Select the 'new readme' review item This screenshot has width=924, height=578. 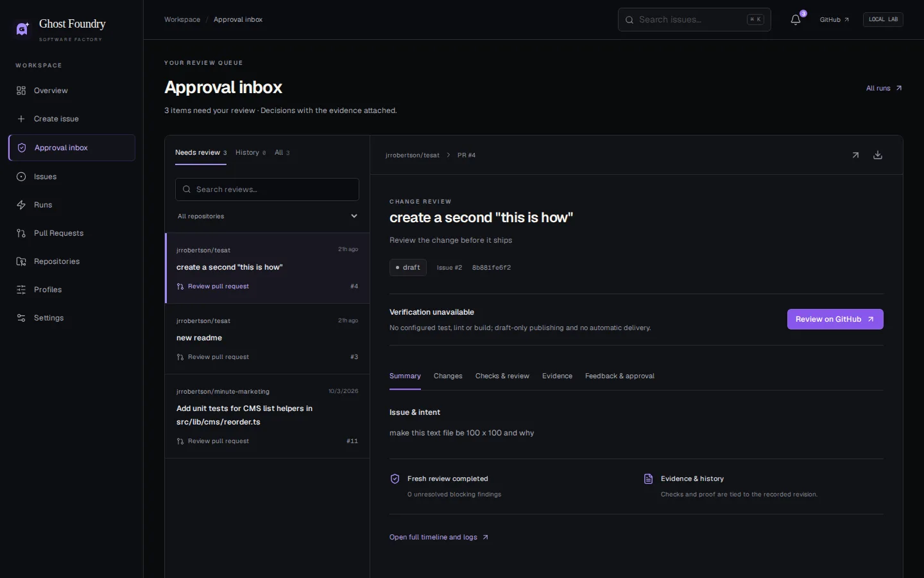pyautogui.click(x=268, y=338)
